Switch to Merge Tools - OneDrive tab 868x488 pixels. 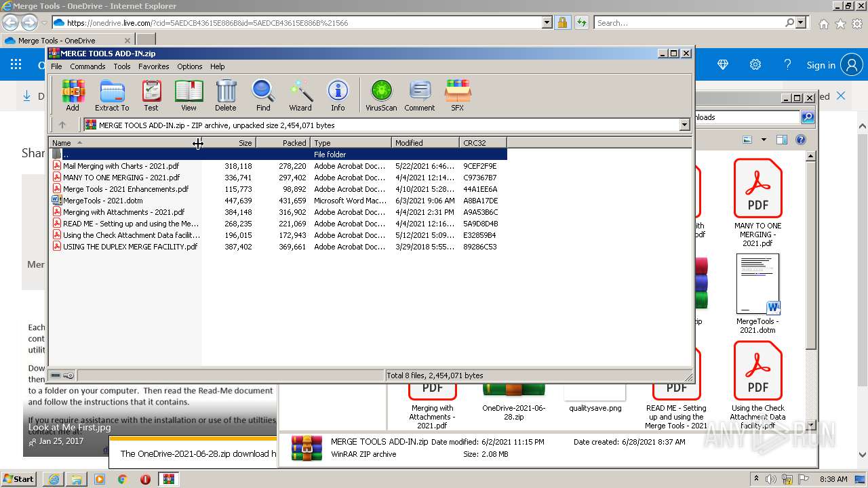[x=67, y=40]
